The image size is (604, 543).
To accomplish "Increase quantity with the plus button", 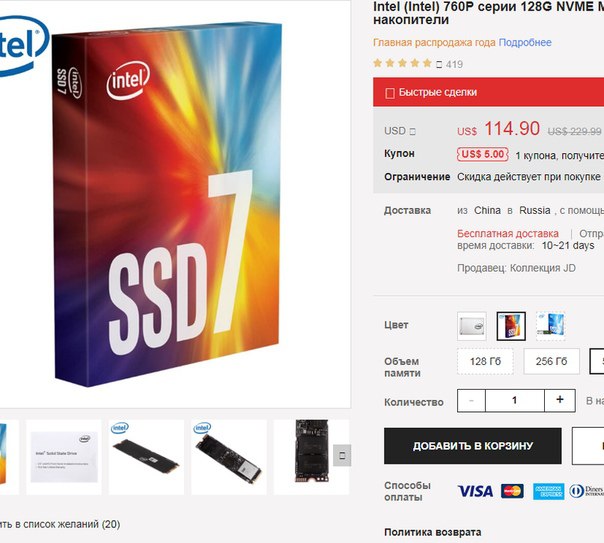I will pos(560,401).
